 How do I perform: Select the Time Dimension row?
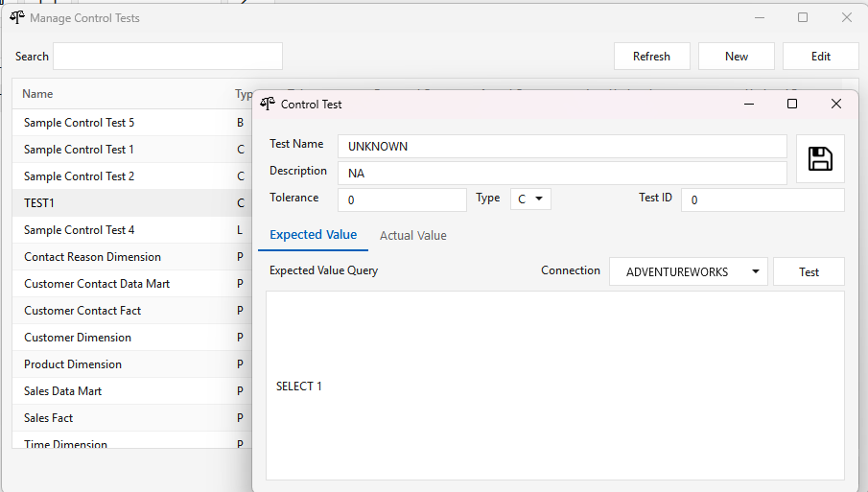[x=131, y=440]
